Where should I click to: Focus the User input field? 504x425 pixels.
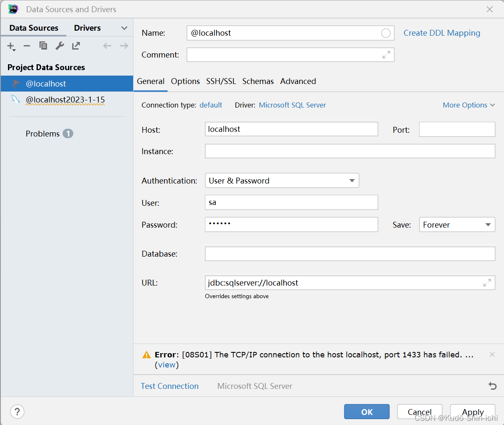pyautogui.click(x=291, y=202)
